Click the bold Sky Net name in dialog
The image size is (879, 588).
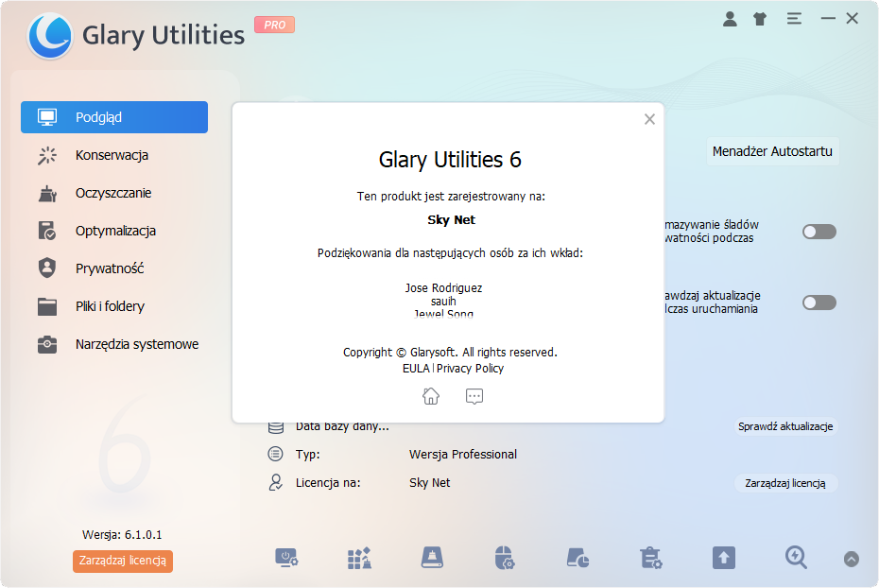(451, 219)
